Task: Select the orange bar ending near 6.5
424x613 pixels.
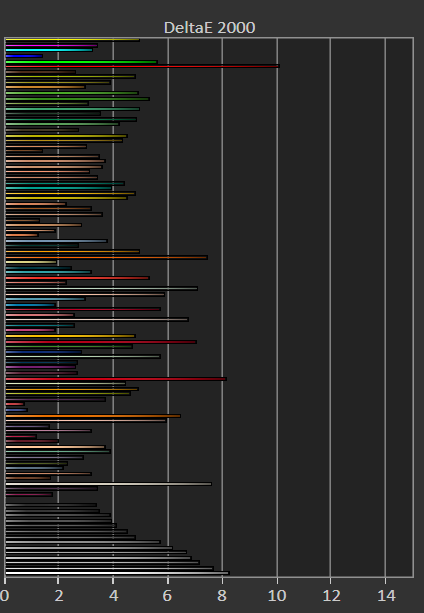Action: [x=93, y=416]
